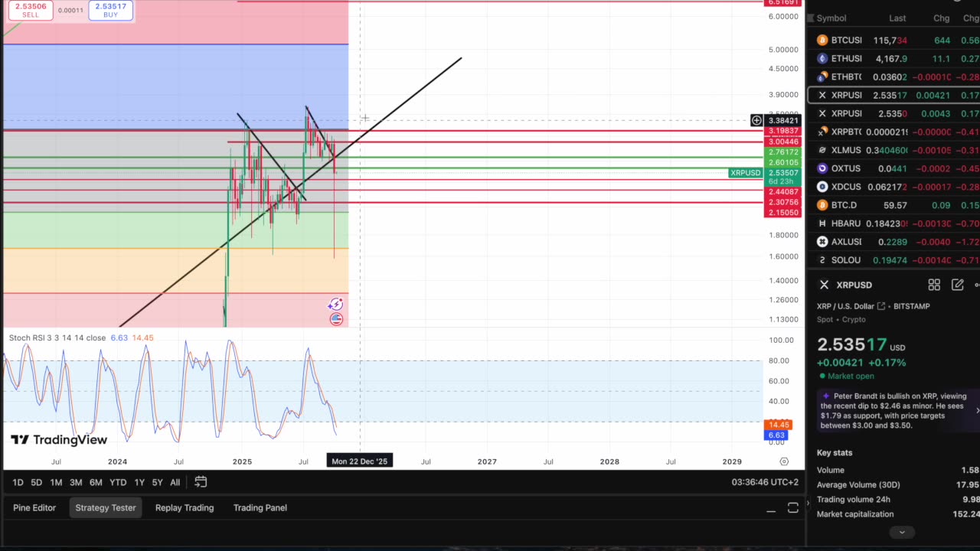Image resolution: width=980 pixels, height=551 pixels.
Task: Click the X logo in XRPUSD details header
Action: pyautogui.click(x=824, y=285)
